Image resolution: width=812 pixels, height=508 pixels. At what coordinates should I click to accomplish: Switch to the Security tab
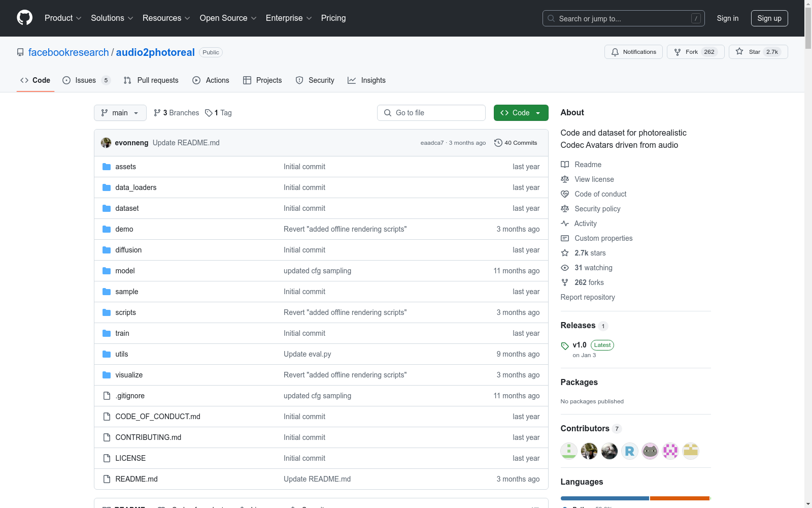point(315,80)
